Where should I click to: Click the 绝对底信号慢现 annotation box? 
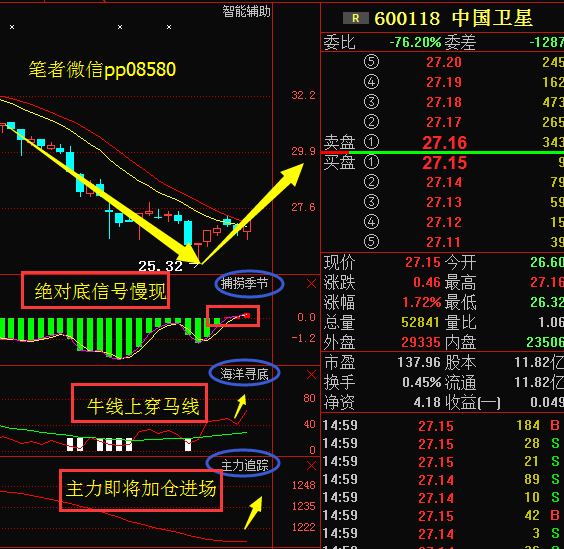click(95, 291)
